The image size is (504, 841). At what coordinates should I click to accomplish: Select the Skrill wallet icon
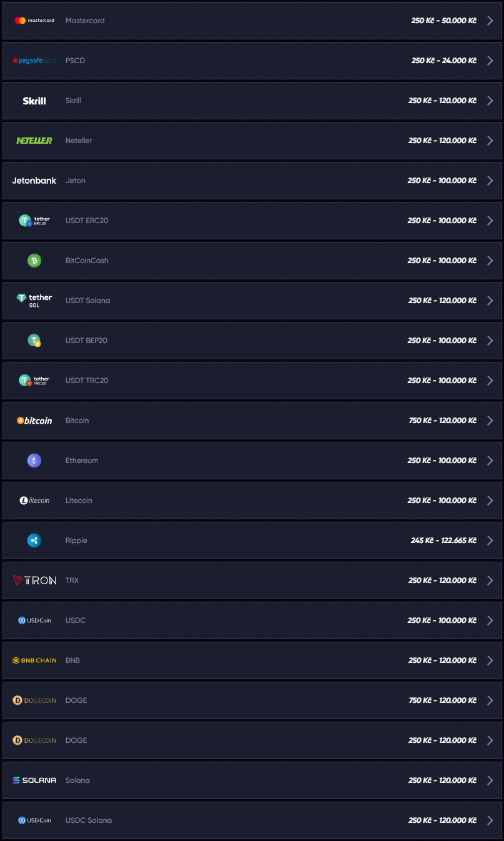pos(33,100)
